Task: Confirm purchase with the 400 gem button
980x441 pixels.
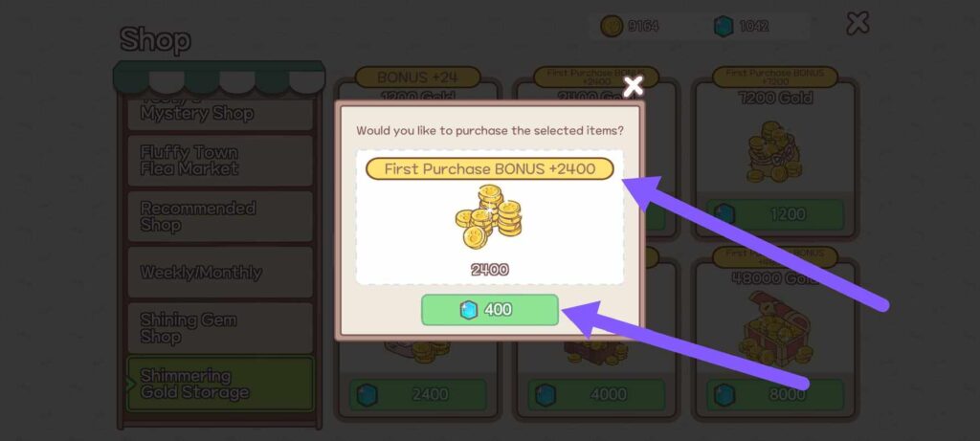Action: [489, 310]
